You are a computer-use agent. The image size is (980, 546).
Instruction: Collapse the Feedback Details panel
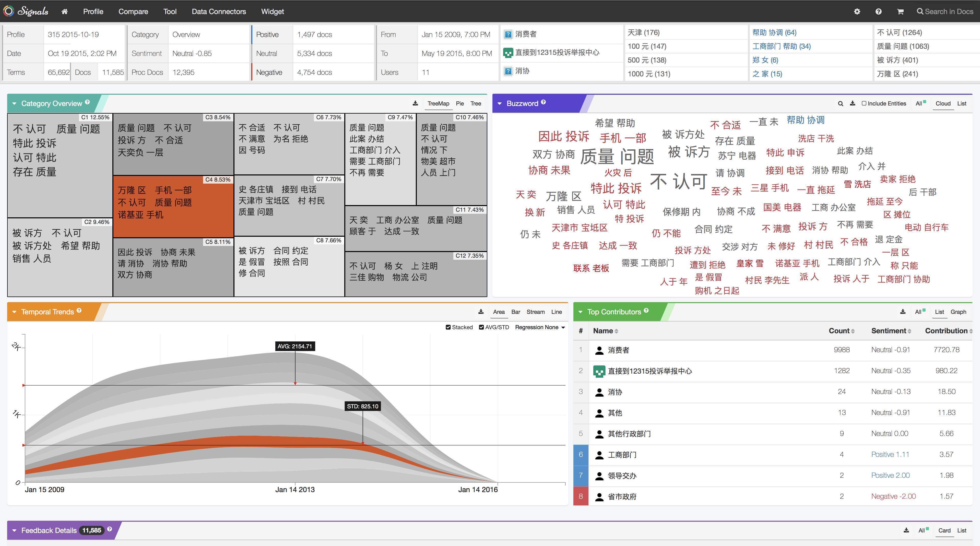coord(15,530)
